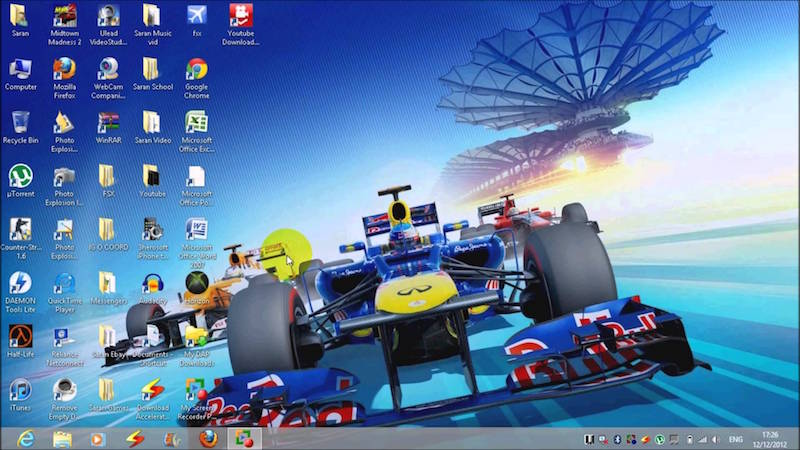Select the Sherosoft iPhone shortcut
This screenshot has height=450, width=800.
click(153, 239)
